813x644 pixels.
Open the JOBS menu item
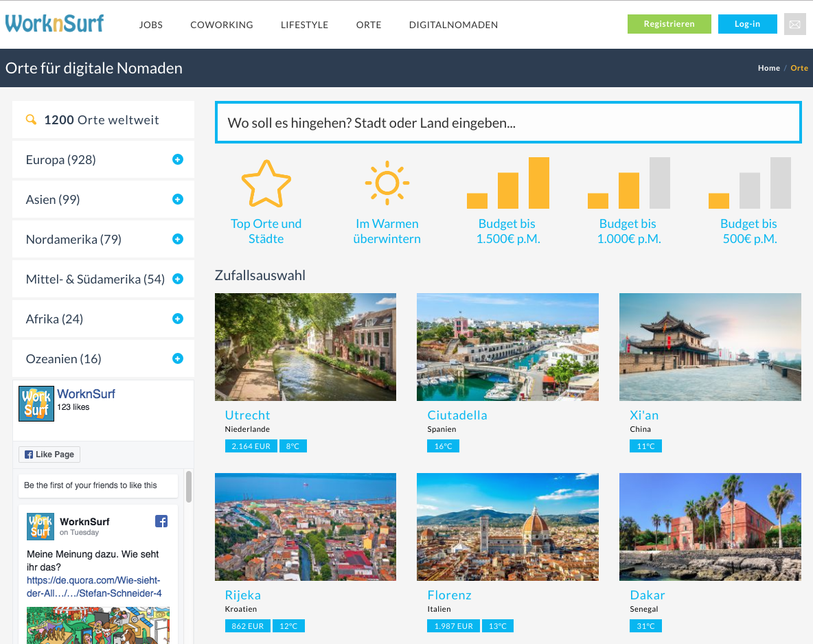(x=151, y=25)
